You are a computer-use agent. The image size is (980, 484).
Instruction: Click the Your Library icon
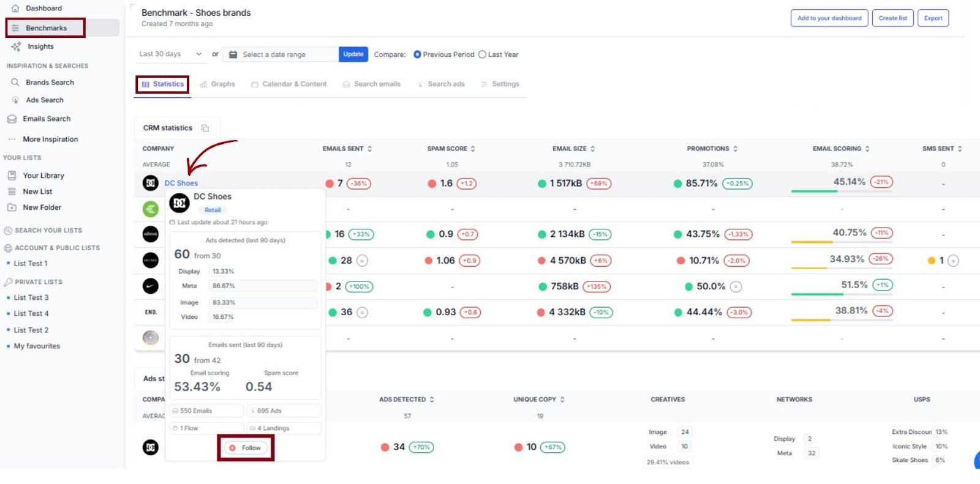12,176
